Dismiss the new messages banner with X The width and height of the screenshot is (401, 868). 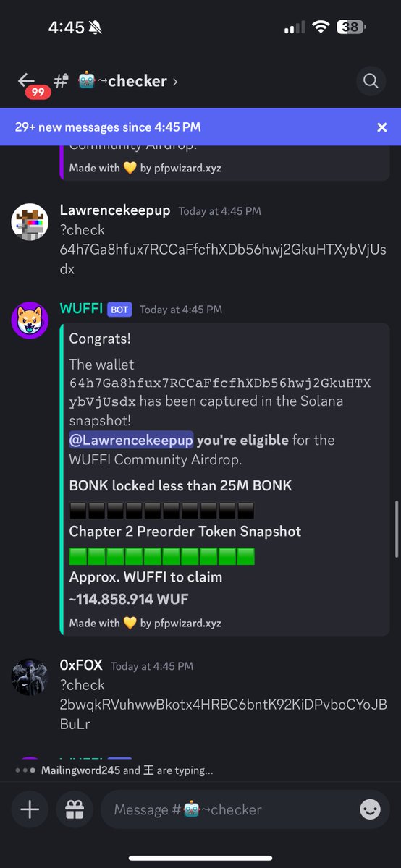tap(382, 127)
